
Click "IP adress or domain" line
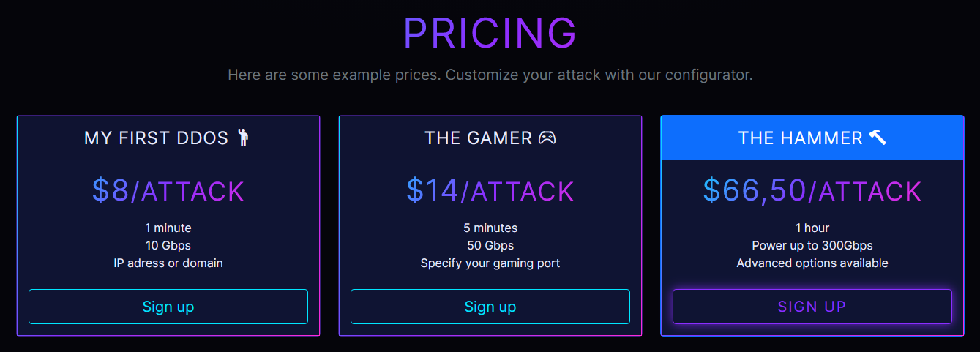(x=168, y=263)
